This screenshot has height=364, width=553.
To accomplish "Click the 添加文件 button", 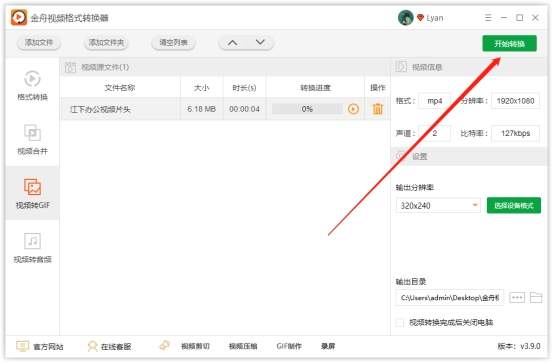I will pyautogui.click(x=39, y=43).
